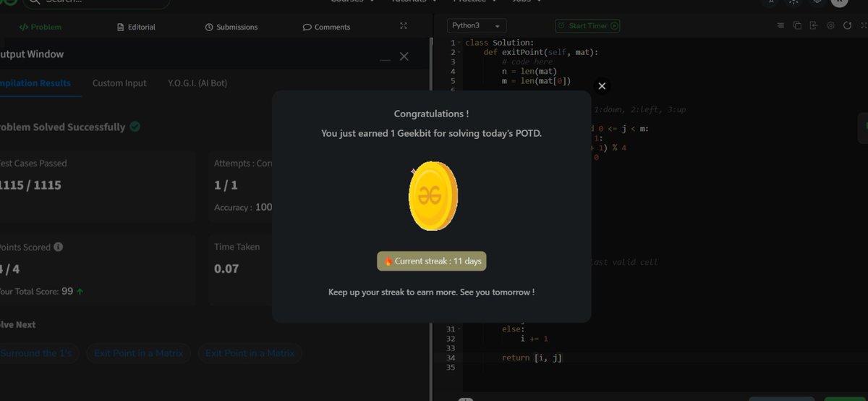
Task: Collapse the def exitPoint fold arrow
Action: (x=459, y=53)
